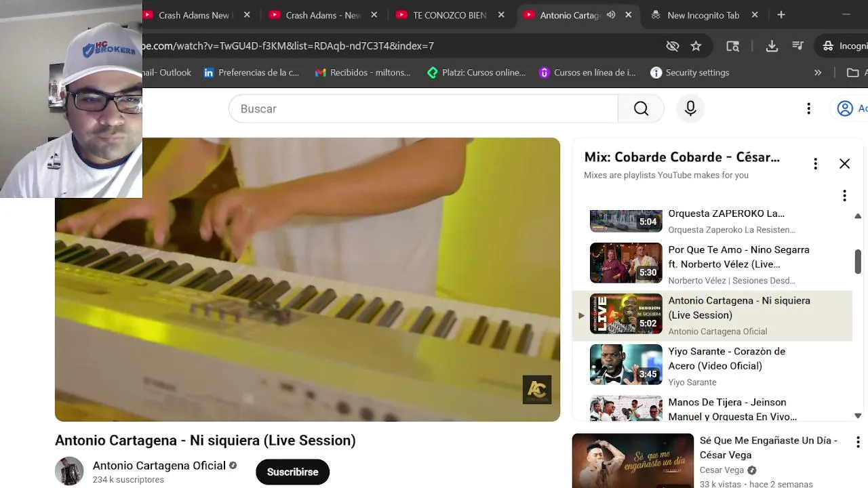Close the first Crash Adams New tab

[x=247, y=15]
